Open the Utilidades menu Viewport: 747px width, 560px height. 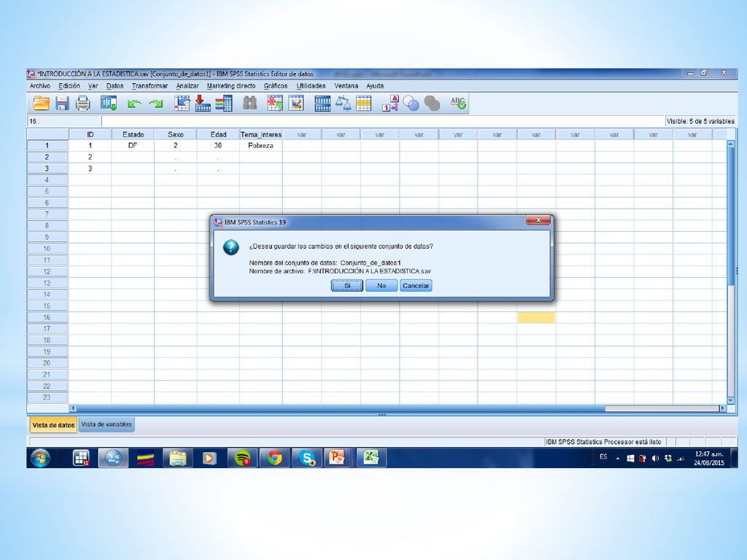click(311, 86)
